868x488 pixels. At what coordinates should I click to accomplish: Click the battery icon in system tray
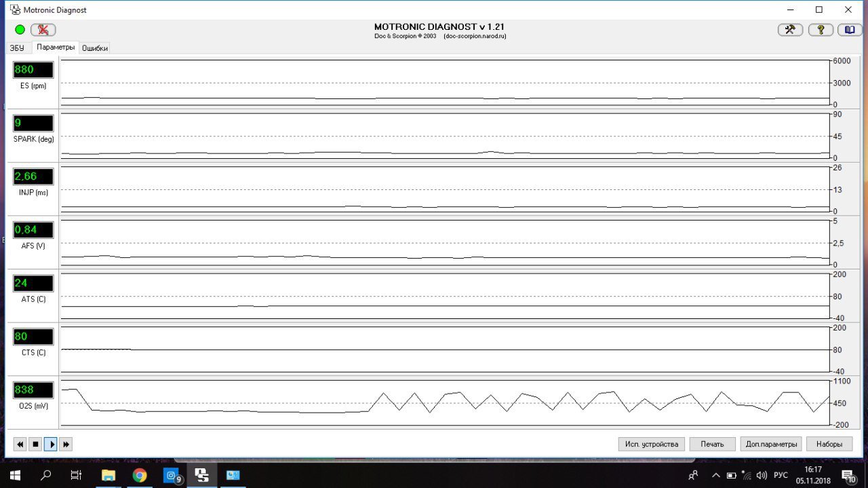click(x=732, y=475)
